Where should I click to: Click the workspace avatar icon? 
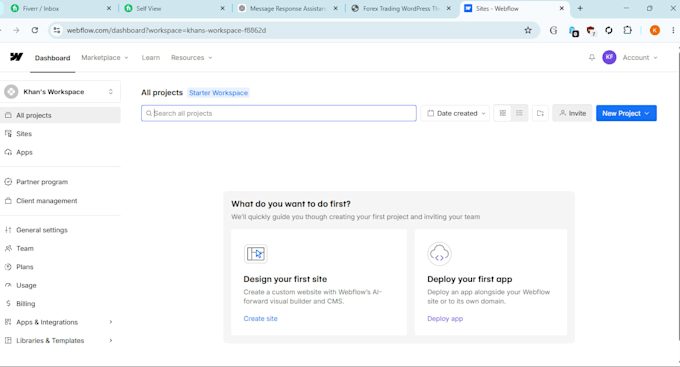11,92
